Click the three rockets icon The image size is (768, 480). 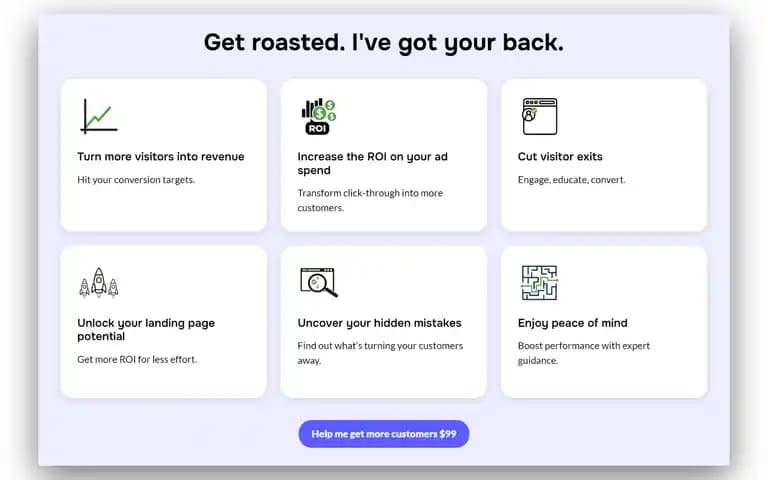pyautogui.click(x=98, y=283)
